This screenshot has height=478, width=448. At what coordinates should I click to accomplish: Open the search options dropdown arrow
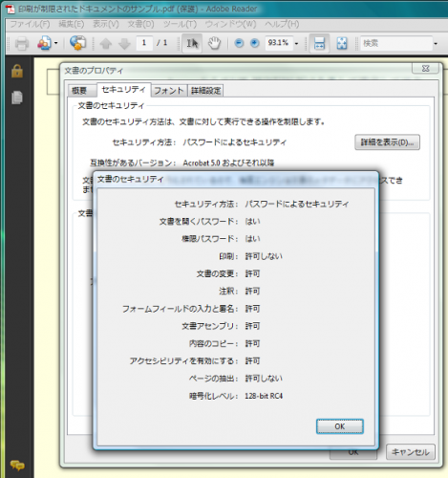[436, 43]
